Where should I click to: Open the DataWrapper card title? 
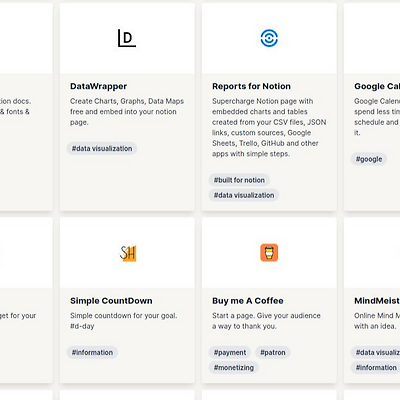(x=98, y=86)
